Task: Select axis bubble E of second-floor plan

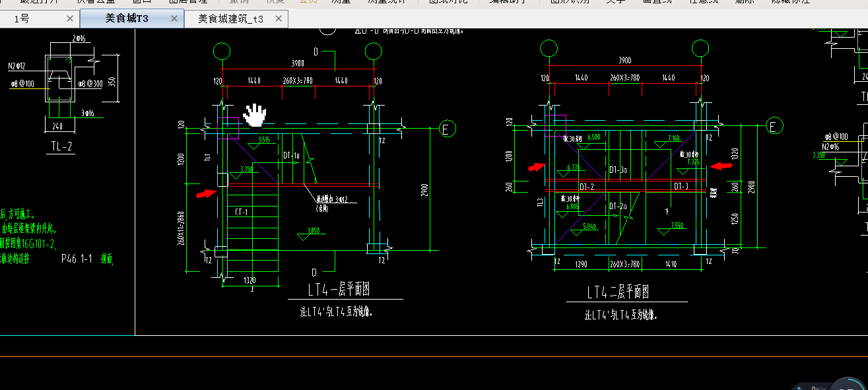Action: click(x=775, y=125)
